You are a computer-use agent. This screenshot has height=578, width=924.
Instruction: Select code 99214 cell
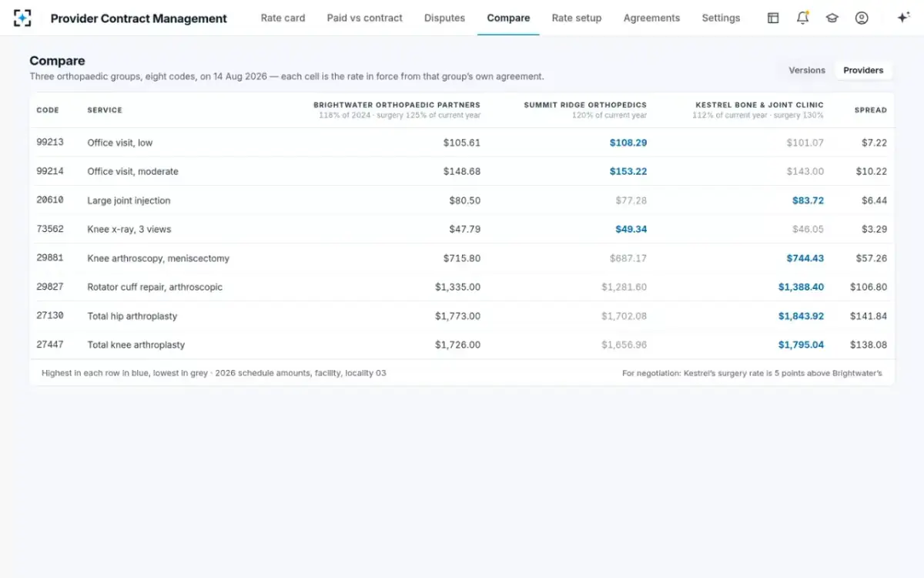click(x=50, y=171)
